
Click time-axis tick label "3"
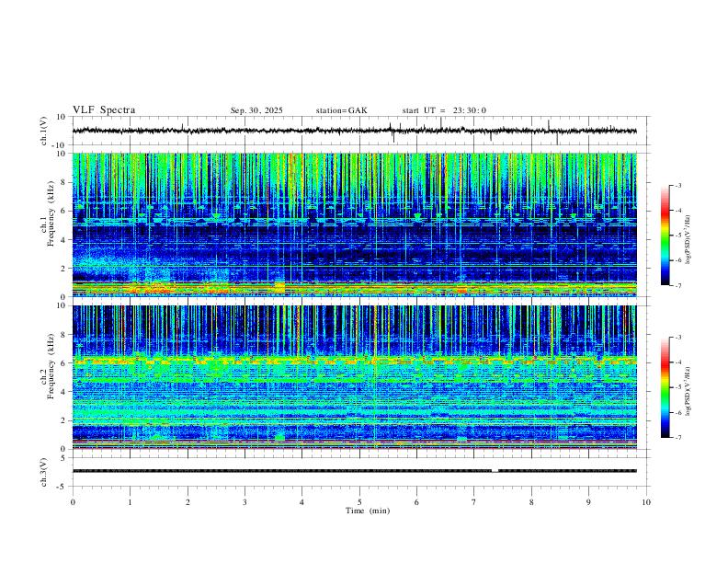click(x=245, y=502)
